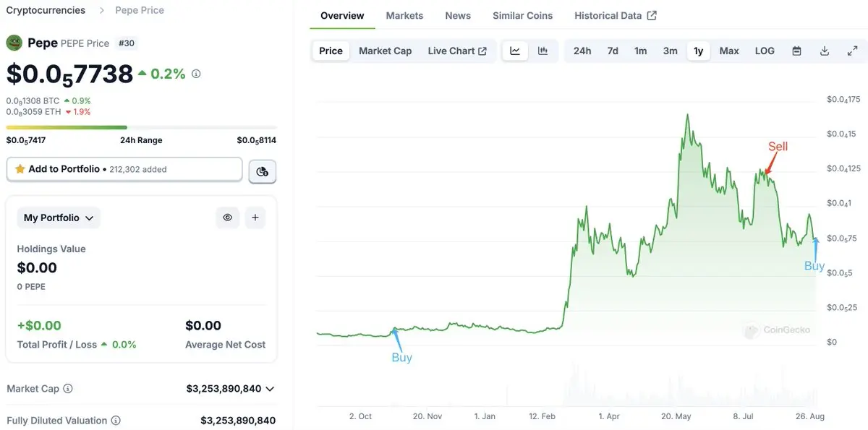Select the line chart view icon
Screen dimensions: 868x430
click(515, 51)
